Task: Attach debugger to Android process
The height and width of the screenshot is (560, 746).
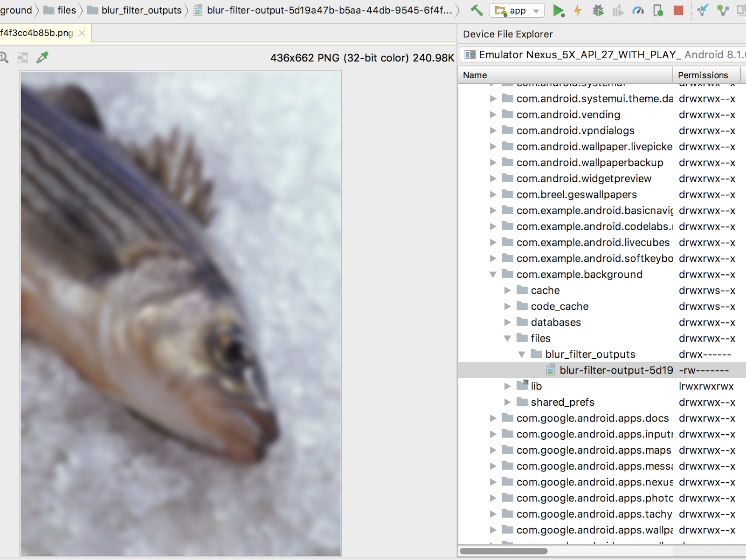Action: point(658,10)
